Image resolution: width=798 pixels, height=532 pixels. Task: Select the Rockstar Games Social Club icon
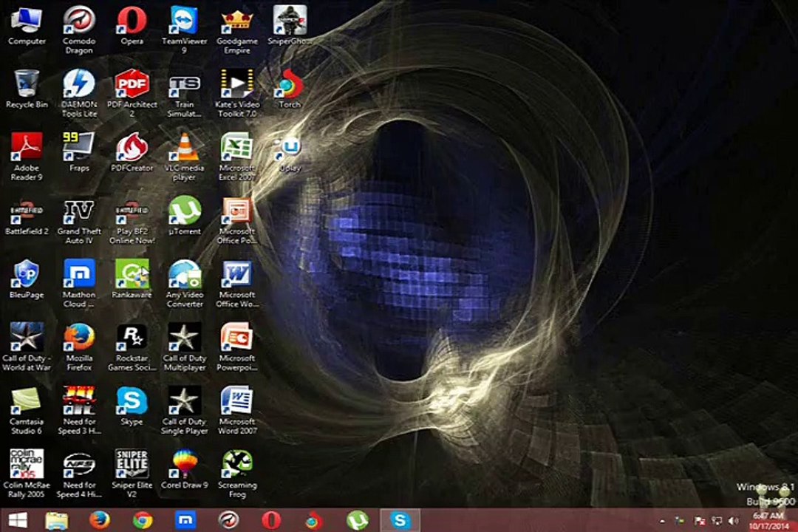click(x=132, y=347)
